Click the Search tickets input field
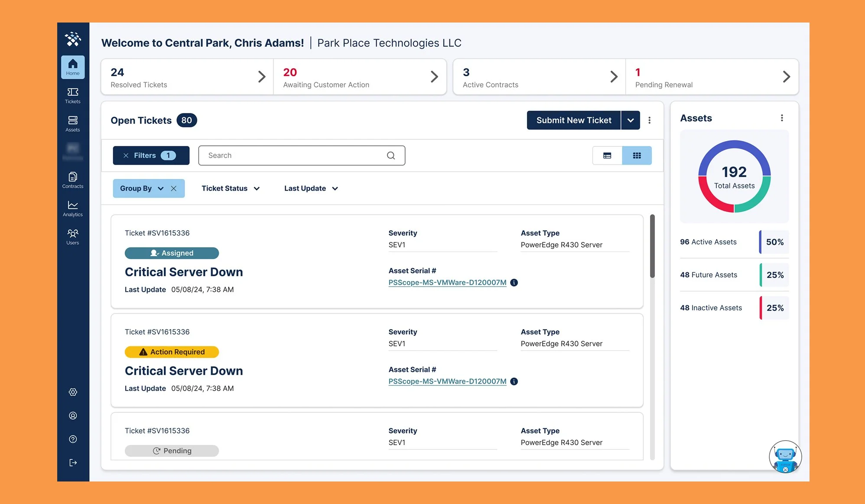 [295, 155]
